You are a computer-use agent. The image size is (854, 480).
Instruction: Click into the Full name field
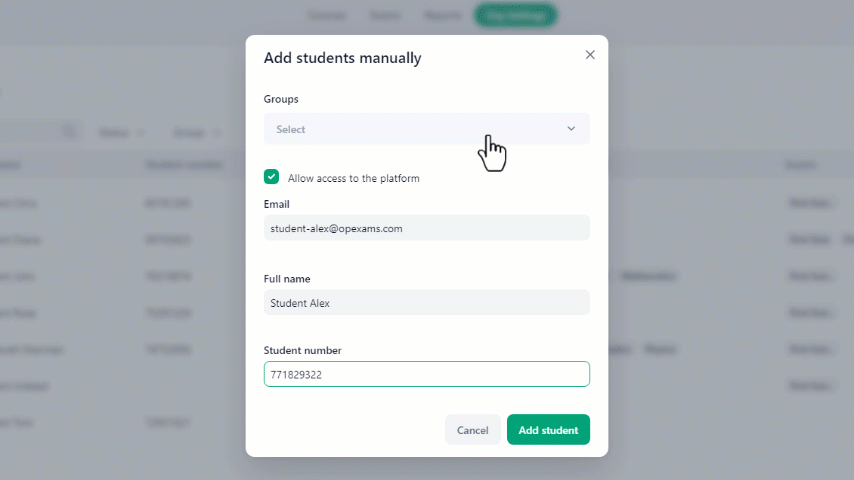point(426,302)
